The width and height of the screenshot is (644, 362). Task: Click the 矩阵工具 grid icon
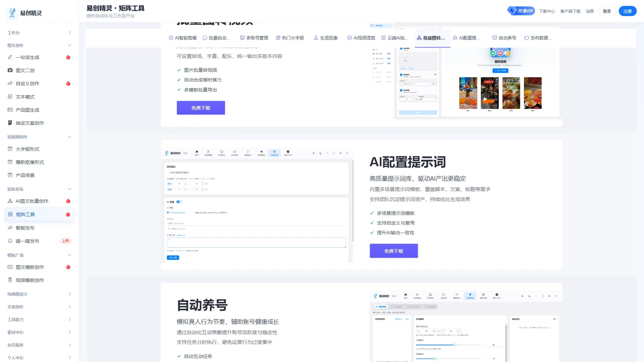(x=10, y=215)
